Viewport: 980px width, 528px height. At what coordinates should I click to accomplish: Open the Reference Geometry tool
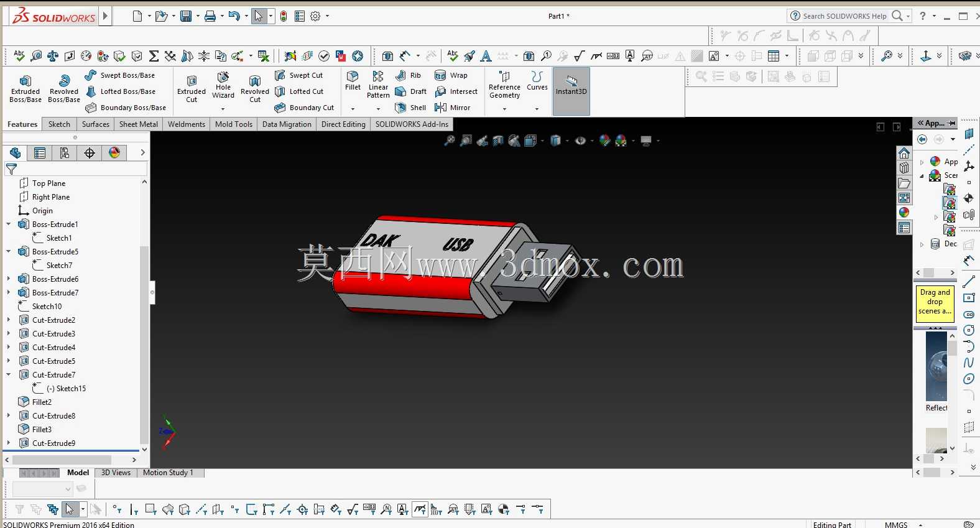504,85
